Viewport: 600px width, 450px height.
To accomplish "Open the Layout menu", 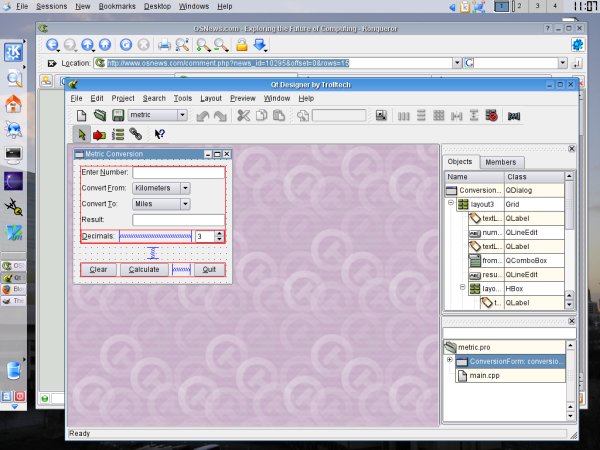I will 211,98.
